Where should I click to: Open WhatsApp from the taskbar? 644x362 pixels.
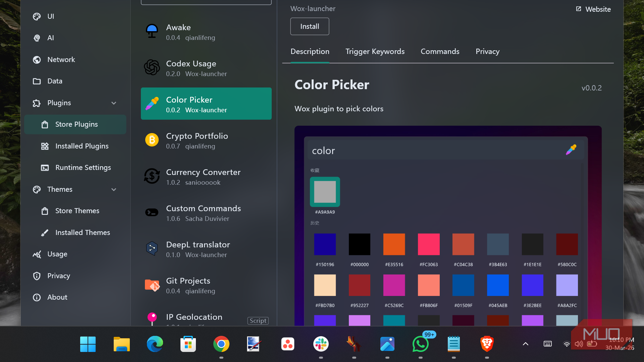pyautogui.click(x=420, y=344)
